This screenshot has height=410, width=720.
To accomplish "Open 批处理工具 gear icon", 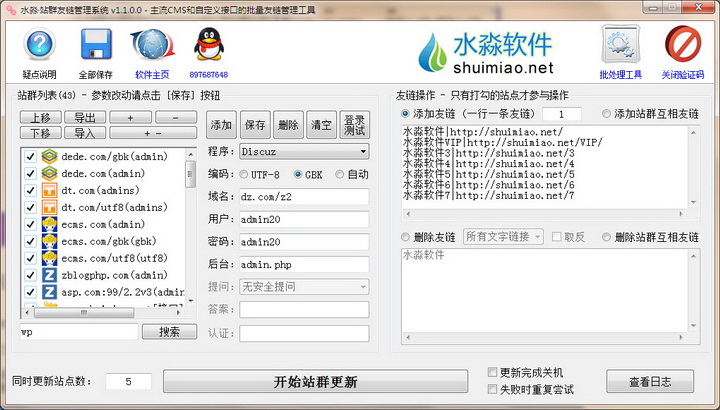I will point(620,45).
